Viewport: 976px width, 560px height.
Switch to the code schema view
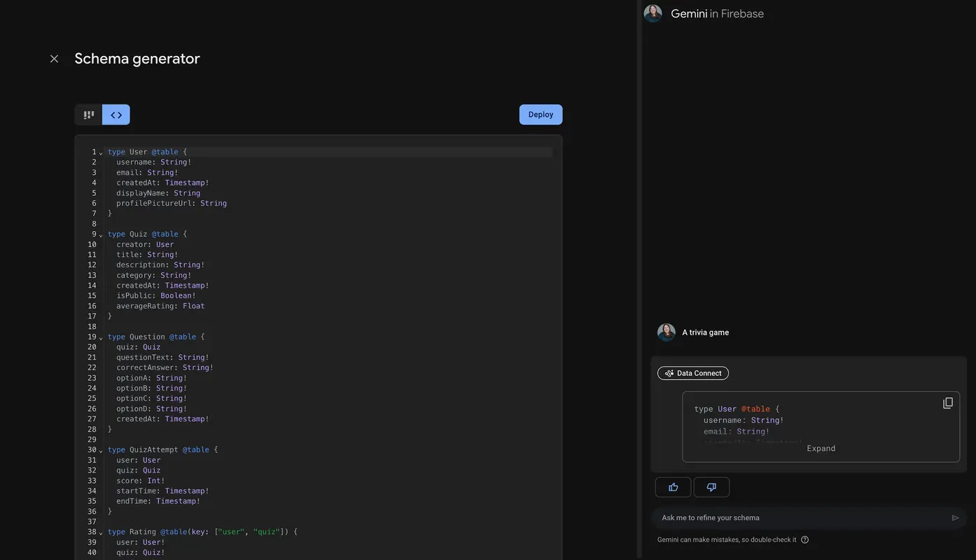[116, 115]
